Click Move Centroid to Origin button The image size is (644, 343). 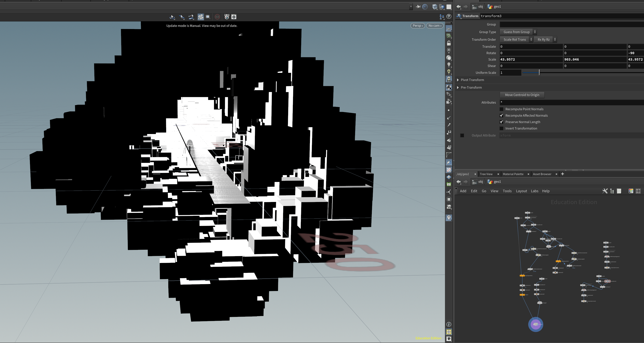tap(522, 95)
